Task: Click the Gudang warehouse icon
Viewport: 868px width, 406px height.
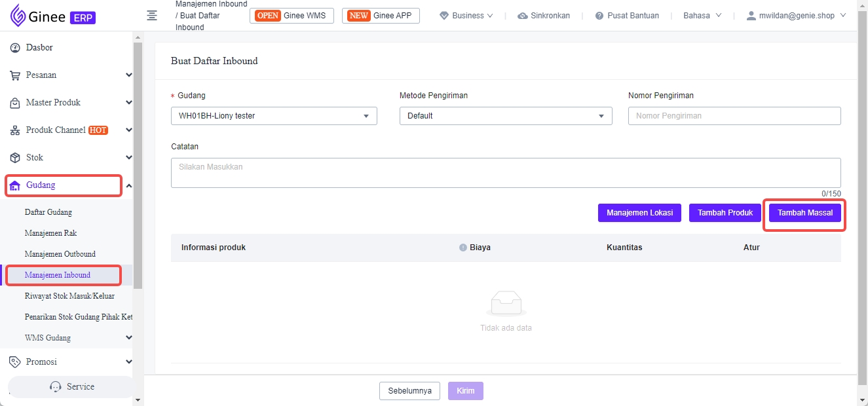Action: point(15,185)
